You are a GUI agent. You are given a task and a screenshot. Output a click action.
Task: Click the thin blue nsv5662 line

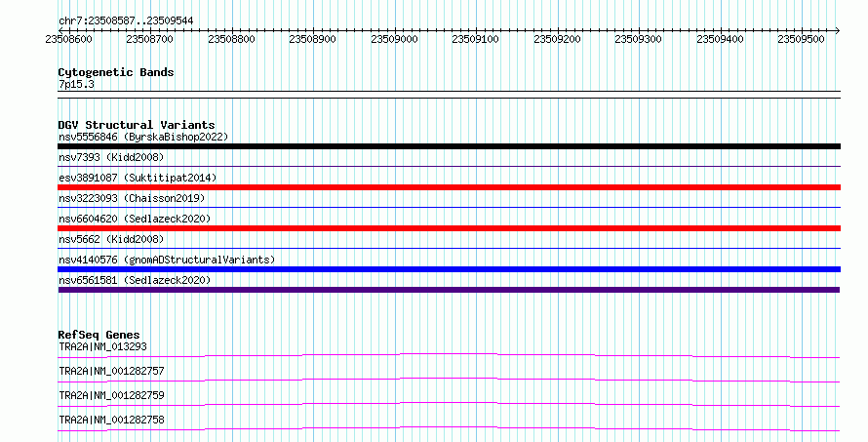tap(449, 248)
